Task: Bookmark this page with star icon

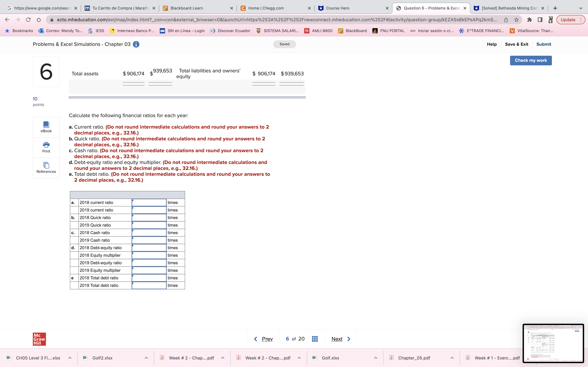Action: (516, 20)
